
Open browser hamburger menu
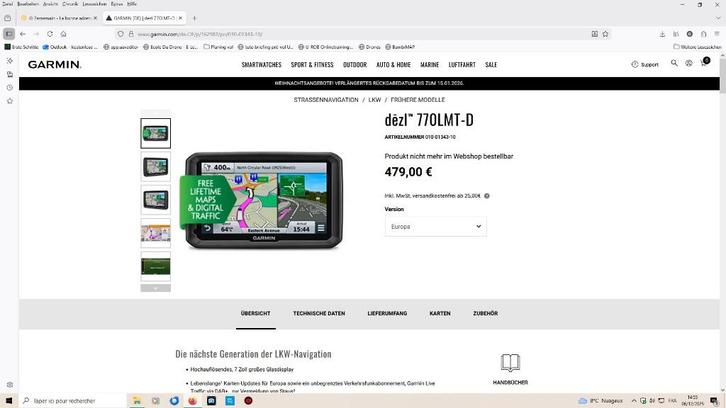click(717, 34)
